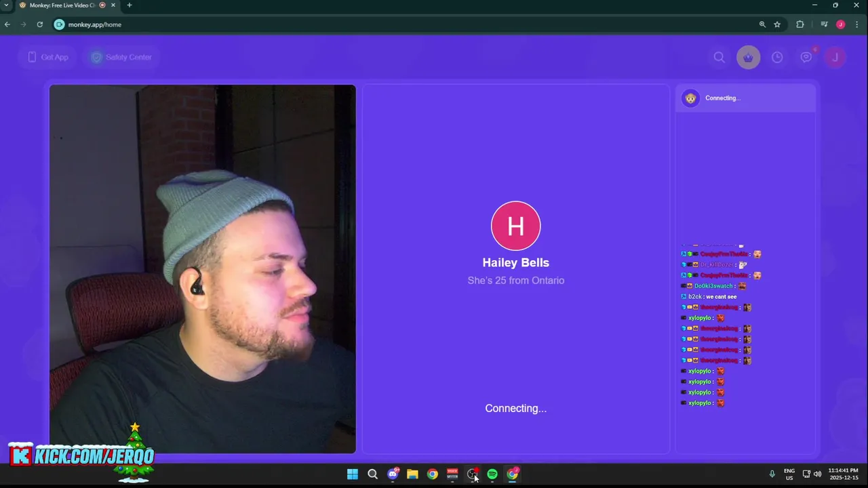Click the name Hailey Bells
This screenshot has width=868, height=488.
516,262
